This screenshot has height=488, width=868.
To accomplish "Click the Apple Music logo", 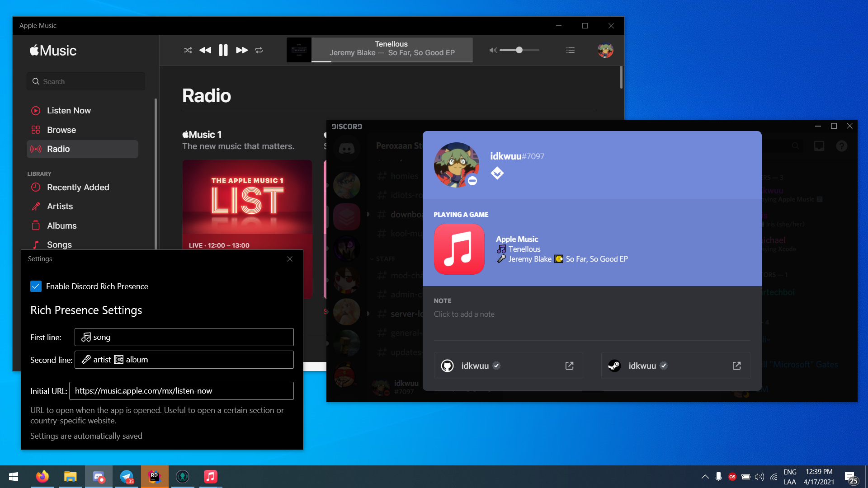I will pyautogui.click(x=53, y=50).
